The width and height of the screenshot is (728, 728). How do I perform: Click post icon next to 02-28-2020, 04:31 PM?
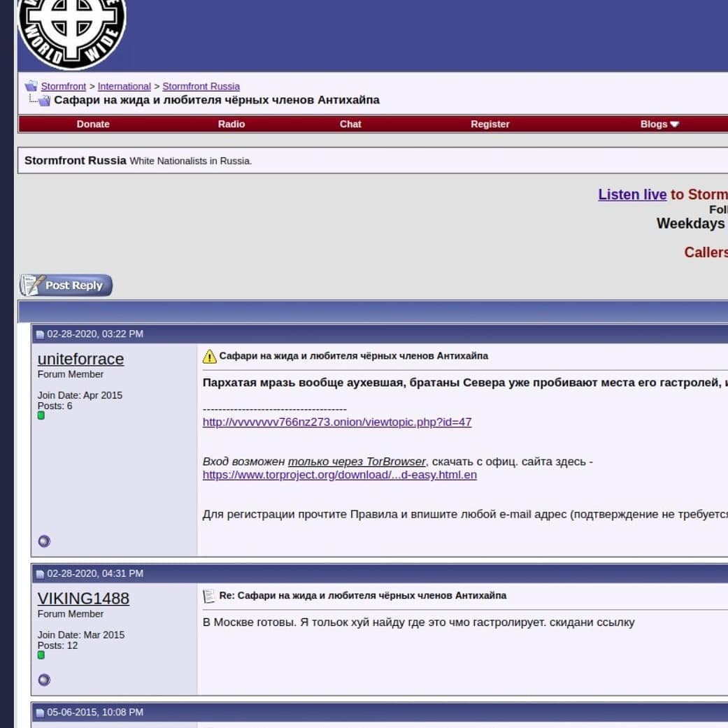[40, 574]
